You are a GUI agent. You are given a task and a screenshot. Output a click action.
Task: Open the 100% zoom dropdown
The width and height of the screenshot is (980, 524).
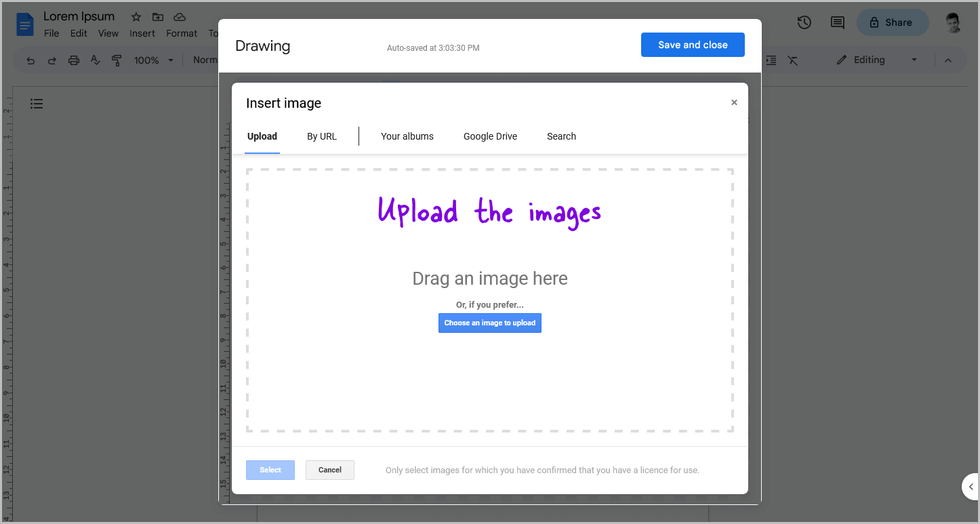click(x=152, y=60)
